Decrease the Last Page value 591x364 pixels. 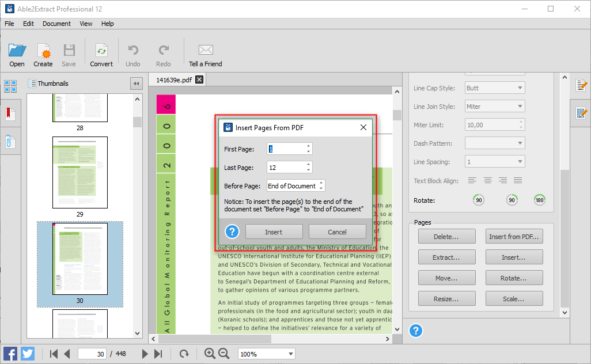coord(308,170)
